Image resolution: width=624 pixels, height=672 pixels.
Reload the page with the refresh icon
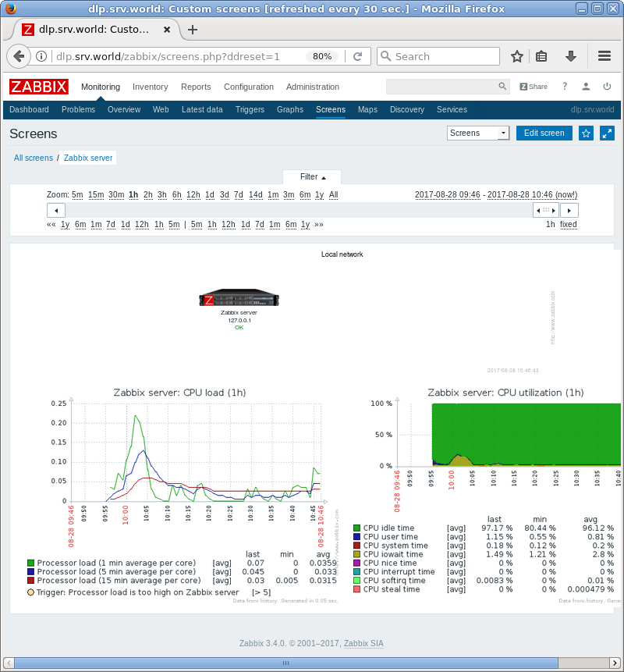358,56
